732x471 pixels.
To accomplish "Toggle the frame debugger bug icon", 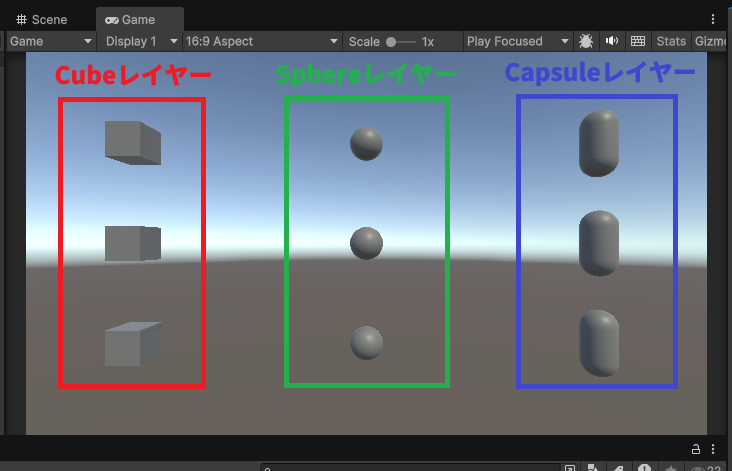I will 586,41.
